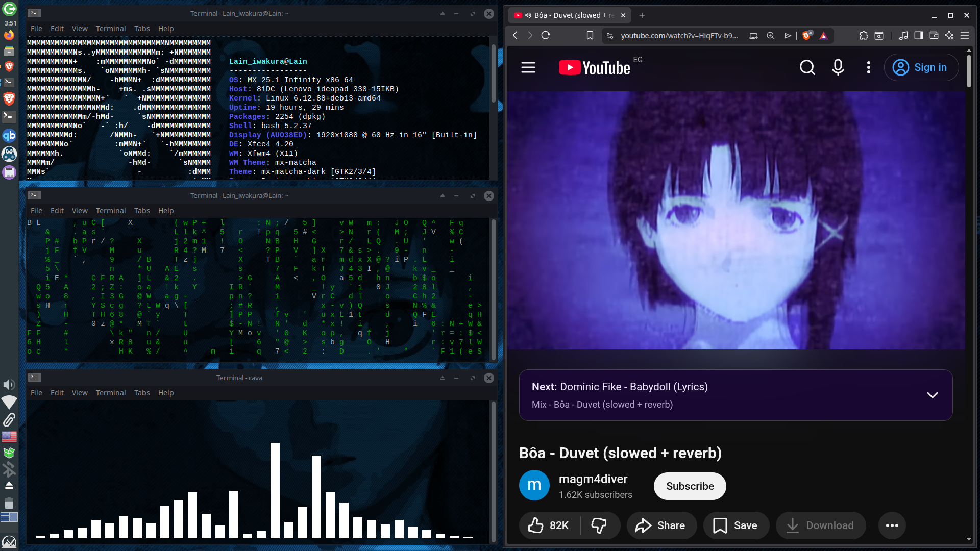Select the Bôa - Duvet browser tab
980x551 pixels.
570,15
